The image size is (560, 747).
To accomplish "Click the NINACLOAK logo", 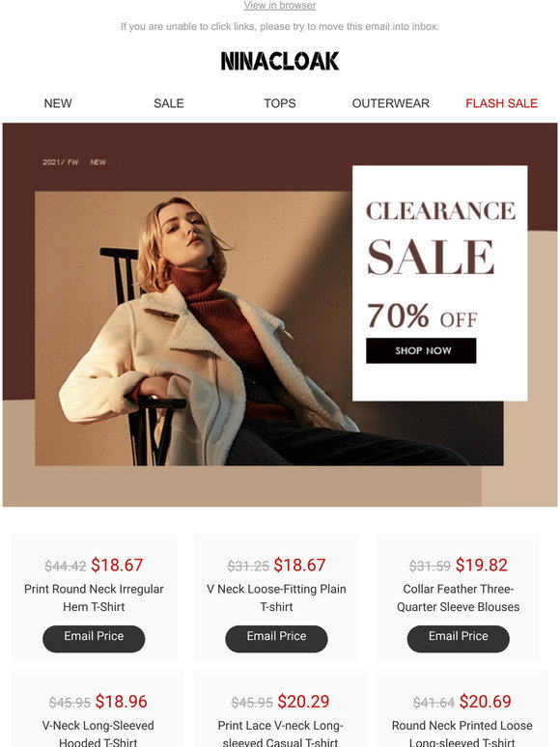I will coord(280,62).
